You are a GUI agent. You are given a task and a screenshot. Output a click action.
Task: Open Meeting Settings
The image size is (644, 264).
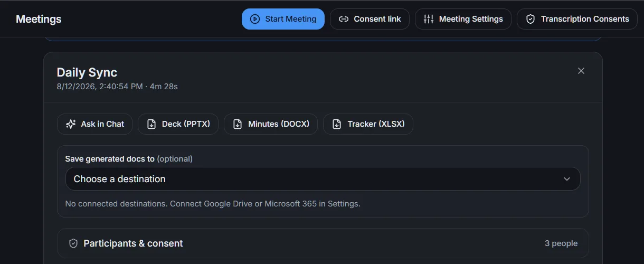point(463,19)
